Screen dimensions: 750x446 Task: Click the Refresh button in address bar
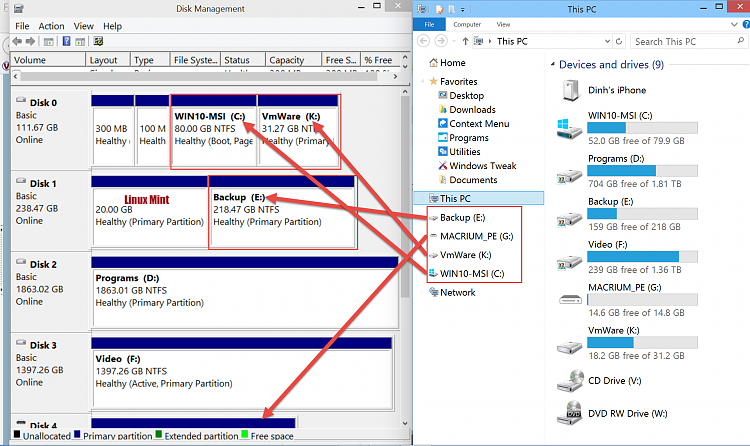pos(619,41)
